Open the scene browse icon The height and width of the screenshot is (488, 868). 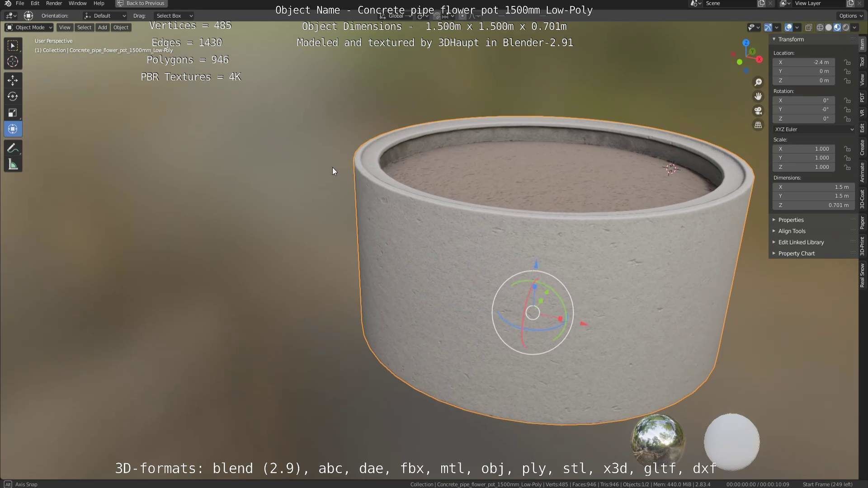[x=696, y=3]
